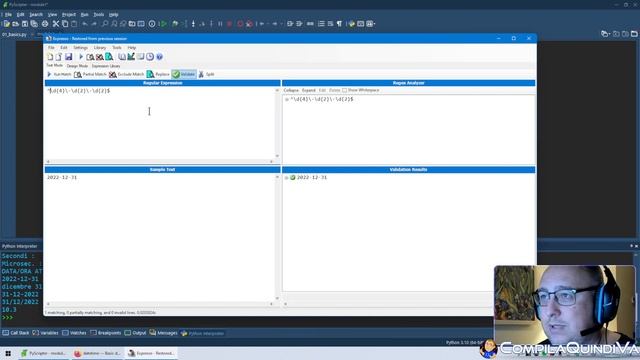Select the Test Mode tab
The height and width of the screenshot is (360, 640).
pos(54,65)
